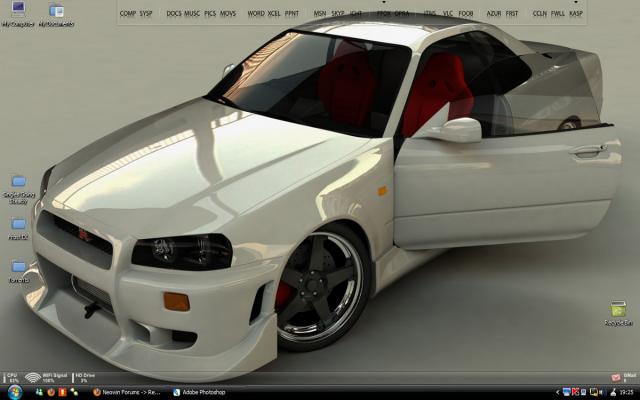Open the Torrents folder on desktop
640x400 pixels.
coord(19,271)
